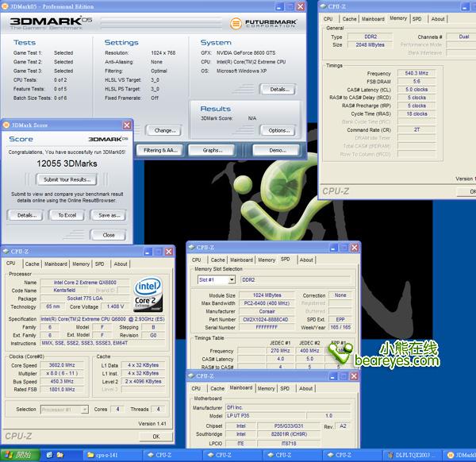Click Save as in score dialog
The image size is (476, 462).
[x=108, y=215]
